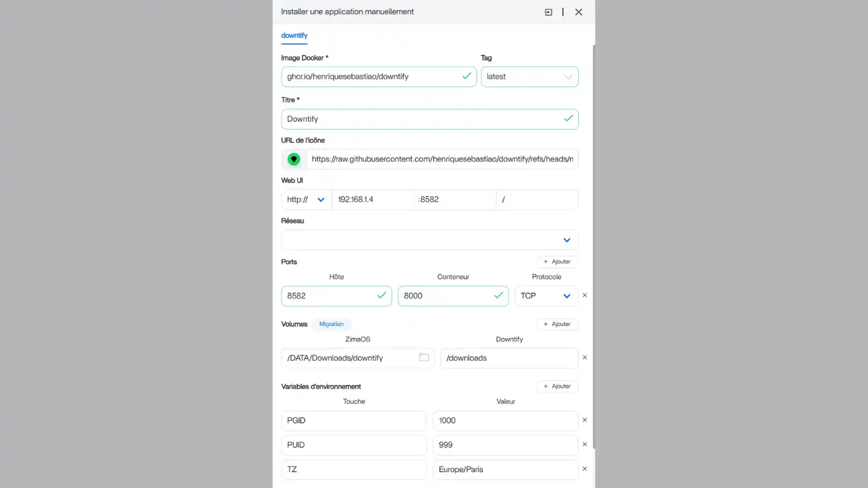Expand the http:// protocol dropdown
Viewport: 868px width, 488px height.
[x=306, y=200]
